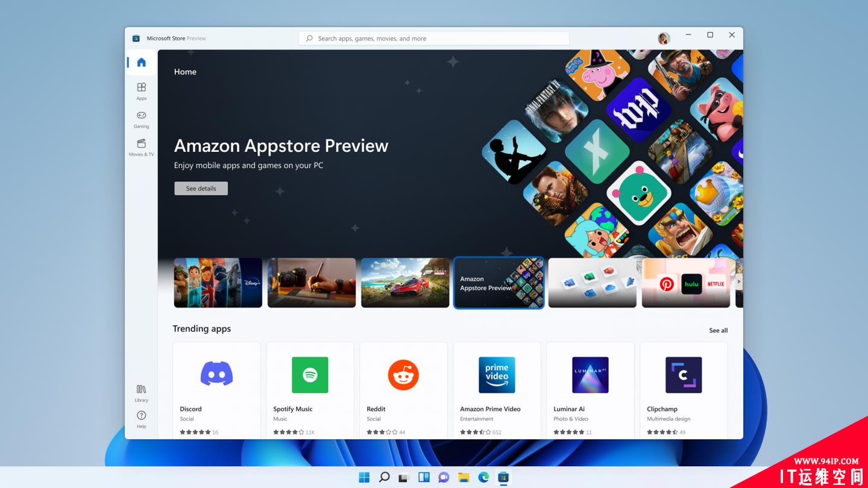Screen dimensions: 868x488
Task: Select the Disney+ carousel thumbnail
Action: pos(218,283)
